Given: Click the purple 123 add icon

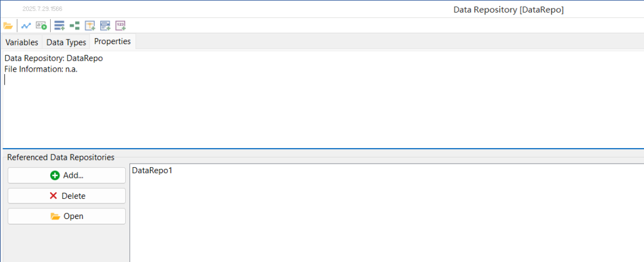Looking at the screenshot, I should tap(120, 26).
